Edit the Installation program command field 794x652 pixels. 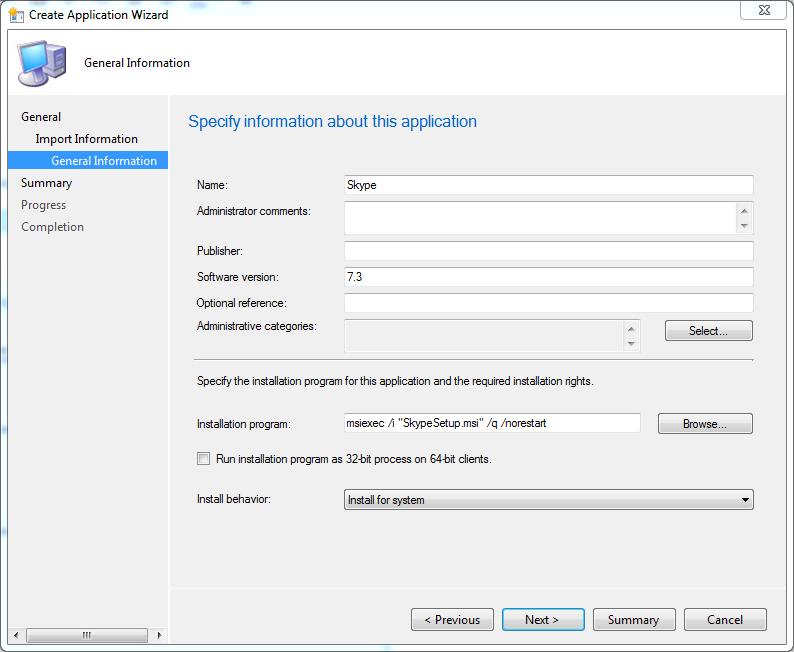pos(492,423)
